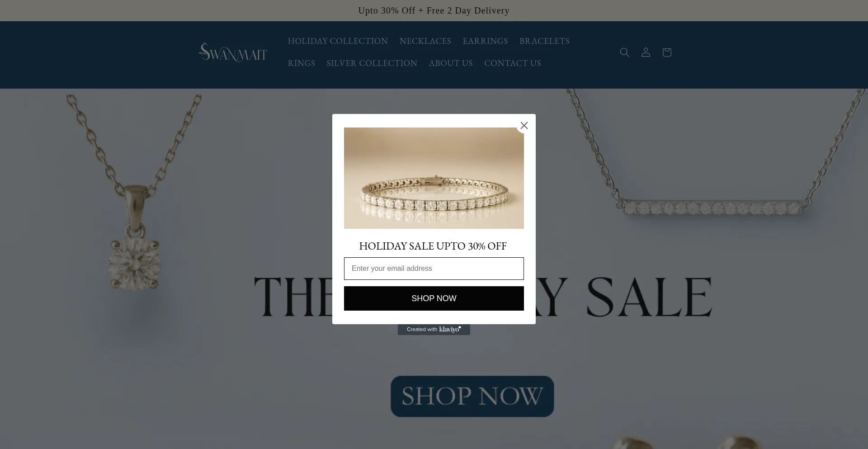The width and height of the screenshot is (868, 449).
Task: Open the Rings page
Action: pos(302,63)
